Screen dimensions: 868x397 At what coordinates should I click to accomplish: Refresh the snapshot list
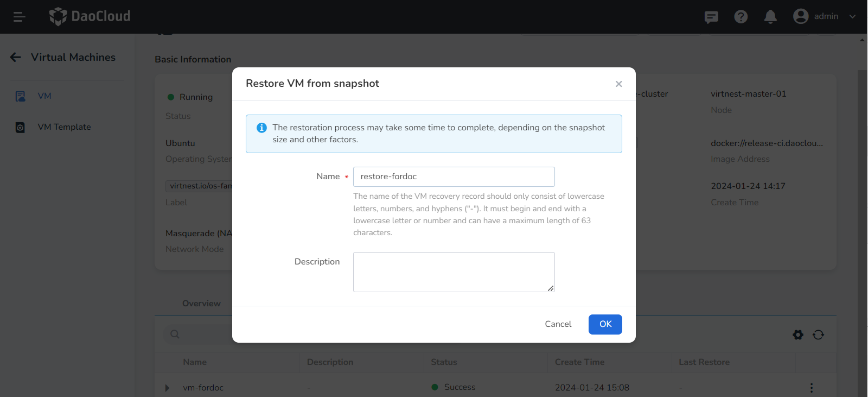(818, 335)
